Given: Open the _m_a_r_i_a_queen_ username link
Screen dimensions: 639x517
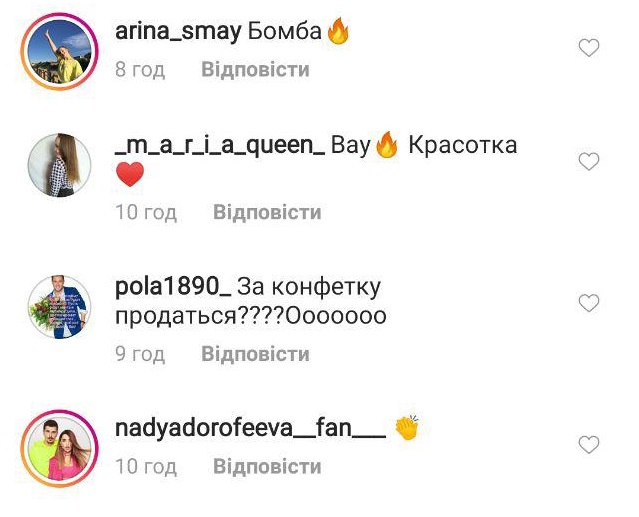Looking at the screenshot, I should [x=220, y=146].
